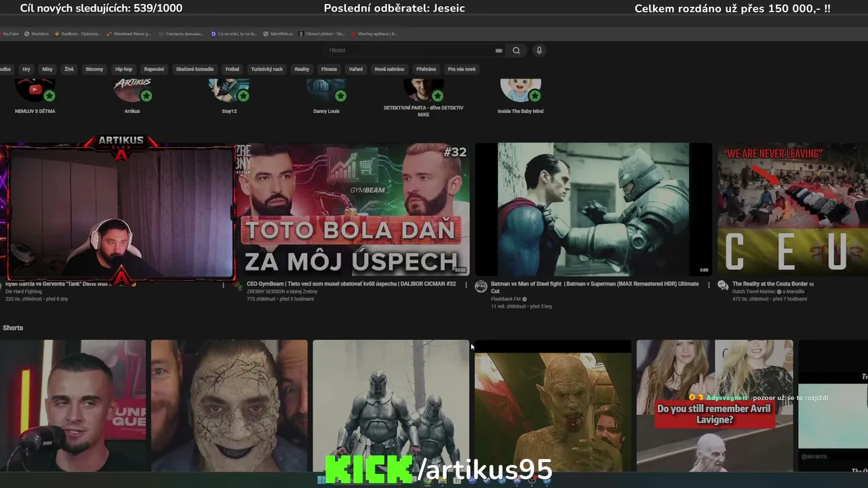Open the IslamWeb.cz bookmark

[278, 33]
